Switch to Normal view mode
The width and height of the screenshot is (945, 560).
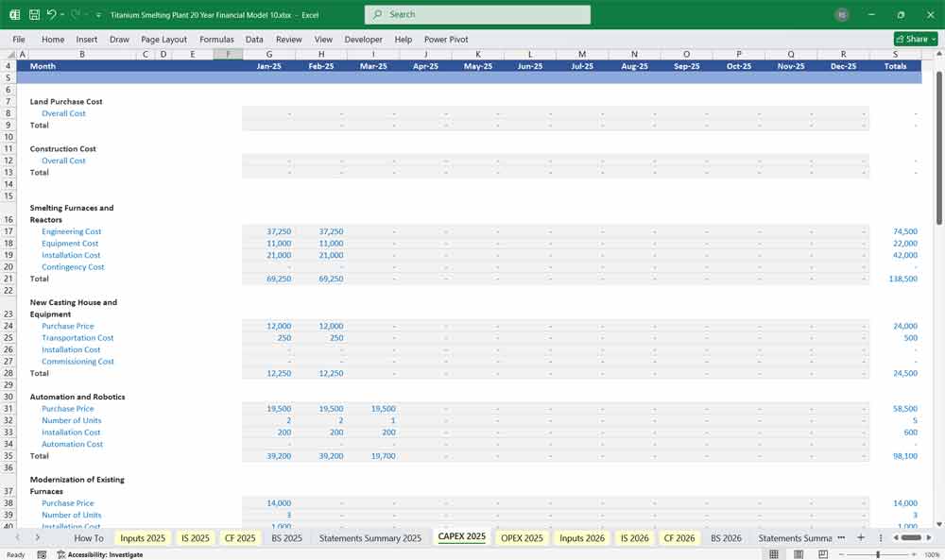pyautogui.click(x=773, y=554)
